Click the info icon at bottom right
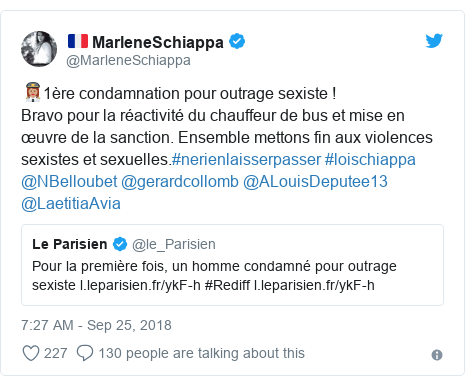Screen dimensions: 465x385 click(437, 355)
